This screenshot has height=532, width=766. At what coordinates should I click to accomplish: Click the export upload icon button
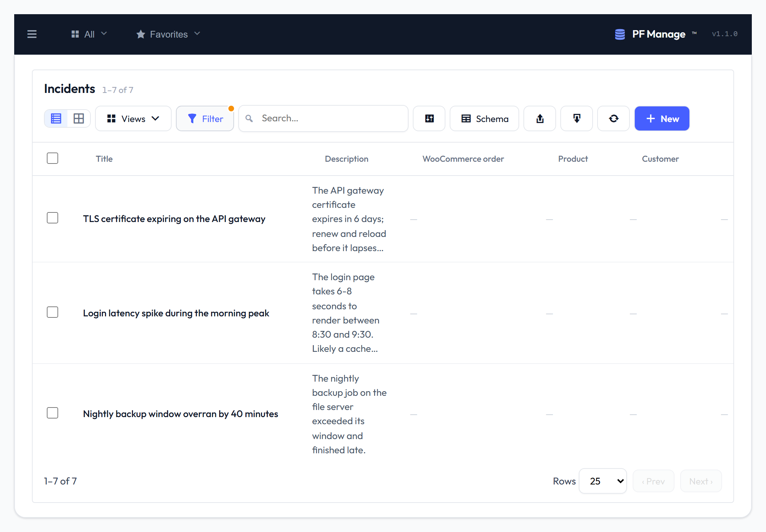coord(540,118)
